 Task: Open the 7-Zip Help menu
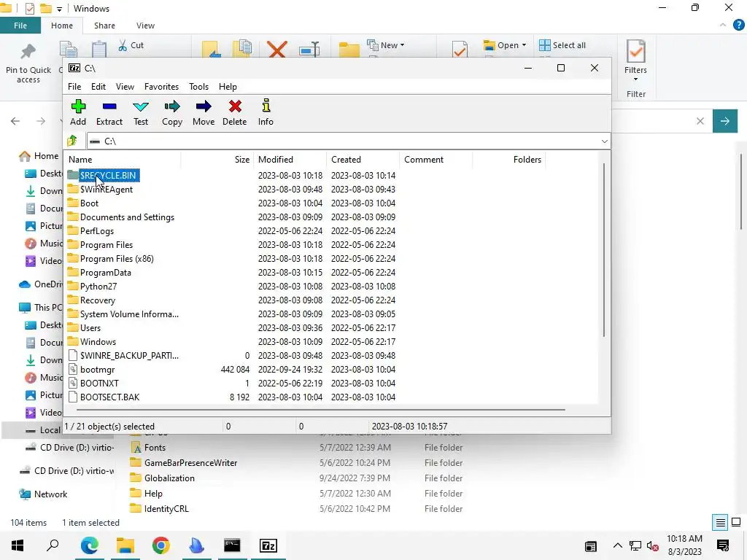tap(228, 87)
